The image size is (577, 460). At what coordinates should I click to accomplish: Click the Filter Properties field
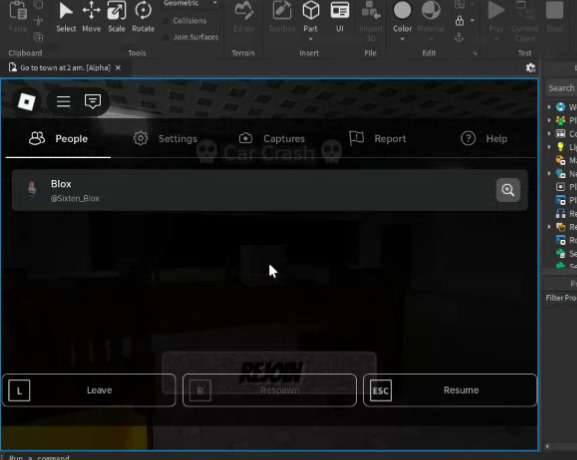[x=560, y=298]
